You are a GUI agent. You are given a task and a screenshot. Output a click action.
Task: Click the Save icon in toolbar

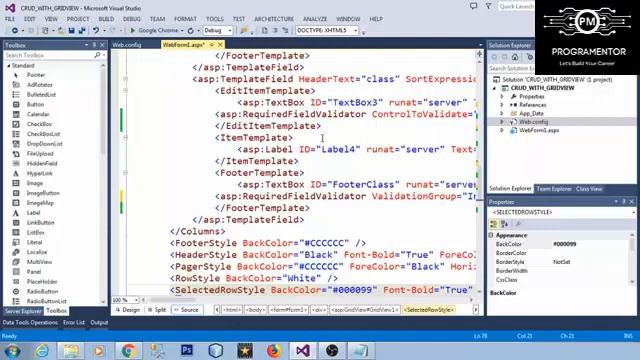71,31
